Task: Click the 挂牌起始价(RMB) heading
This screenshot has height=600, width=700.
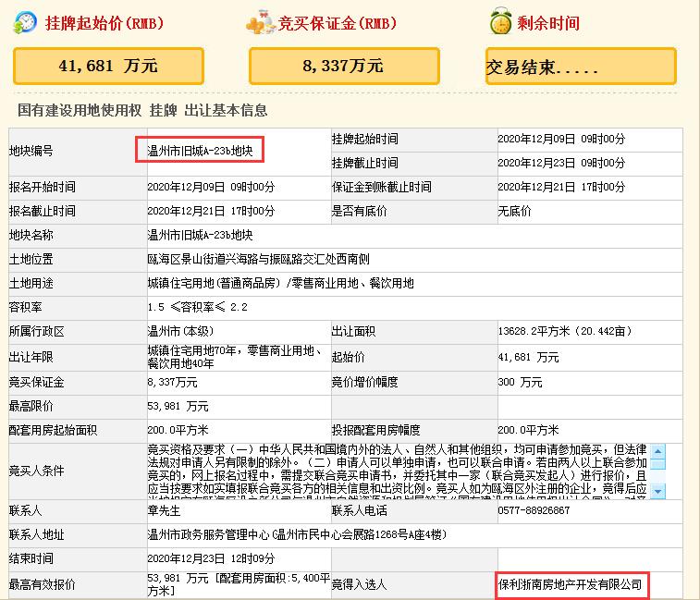Action: point(104,23)
